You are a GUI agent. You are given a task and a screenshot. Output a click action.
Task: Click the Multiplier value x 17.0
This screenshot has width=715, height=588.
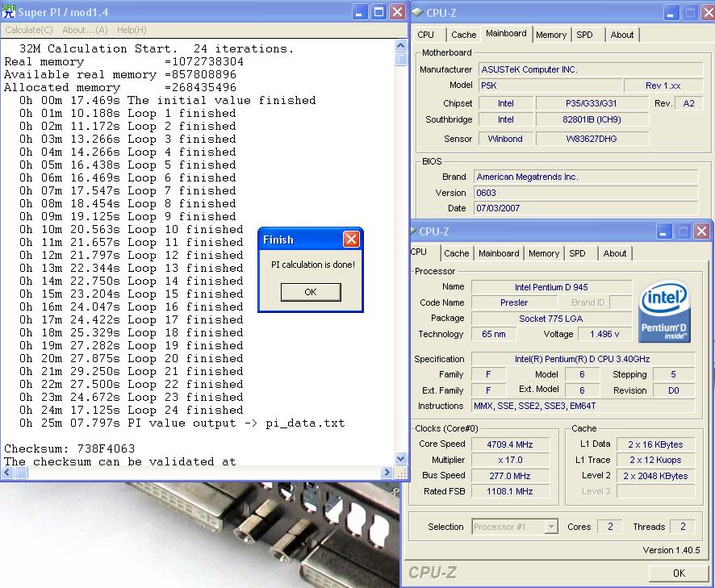510,460
